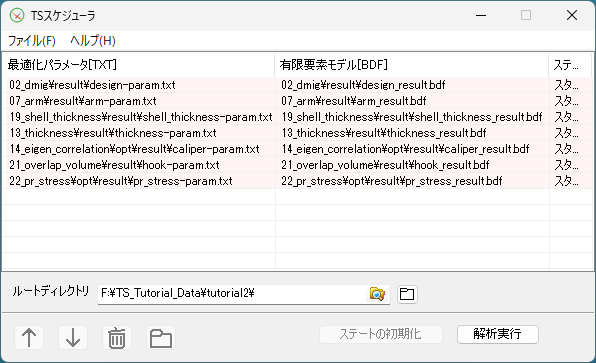Screen dimensions: 596x363
Task: Click the status cell in the 13_thickness row
Action: 570,133
